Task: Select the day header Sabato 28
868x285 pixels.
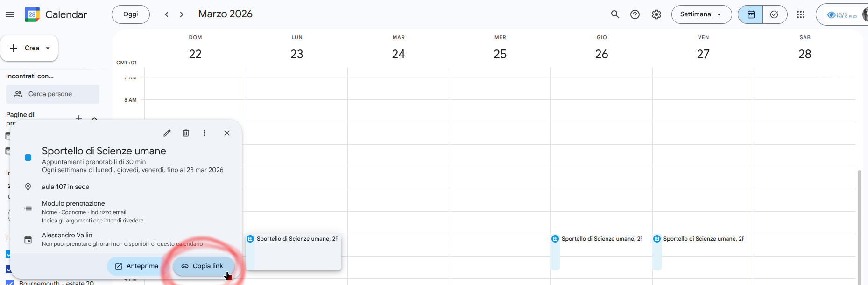Action: coord(805,49)
